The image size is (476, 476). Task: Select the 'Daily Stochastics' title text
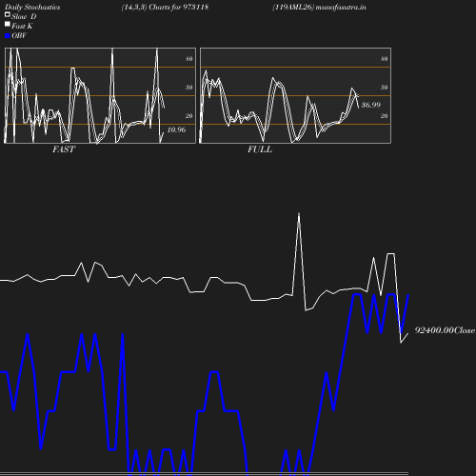32,8
